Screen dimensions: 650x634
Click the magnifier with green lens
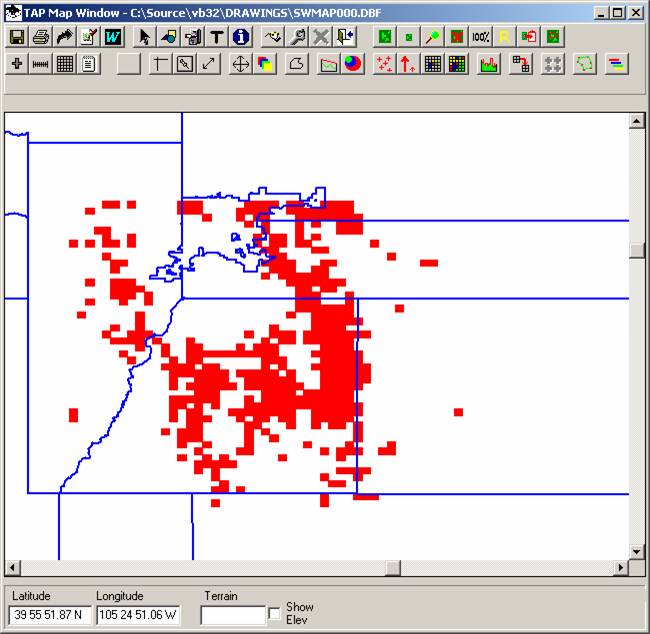pyautogui.click(x=432, y=37)
